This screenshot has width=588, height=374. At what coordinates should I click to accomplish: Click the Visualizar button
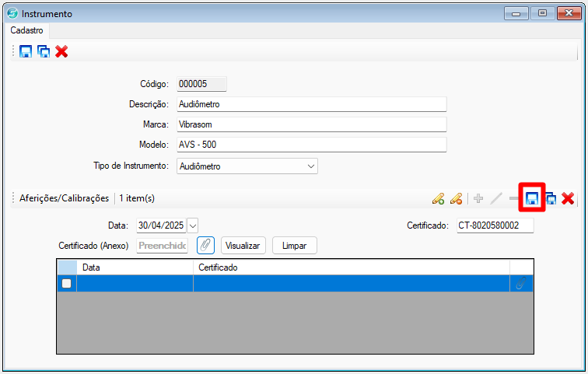243,245
